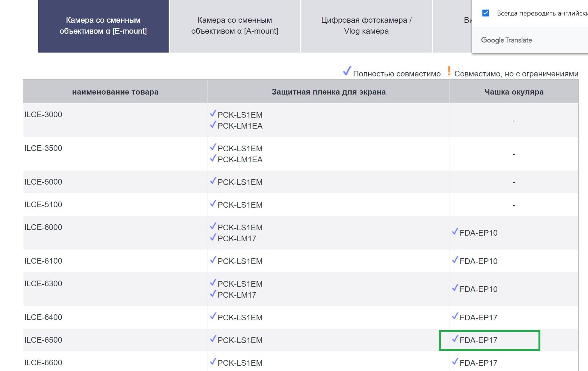Click FDA-EP17 in the ILCE-6500 row
The height and width of the screenshot is (371, 588).
tap(478, 340)
